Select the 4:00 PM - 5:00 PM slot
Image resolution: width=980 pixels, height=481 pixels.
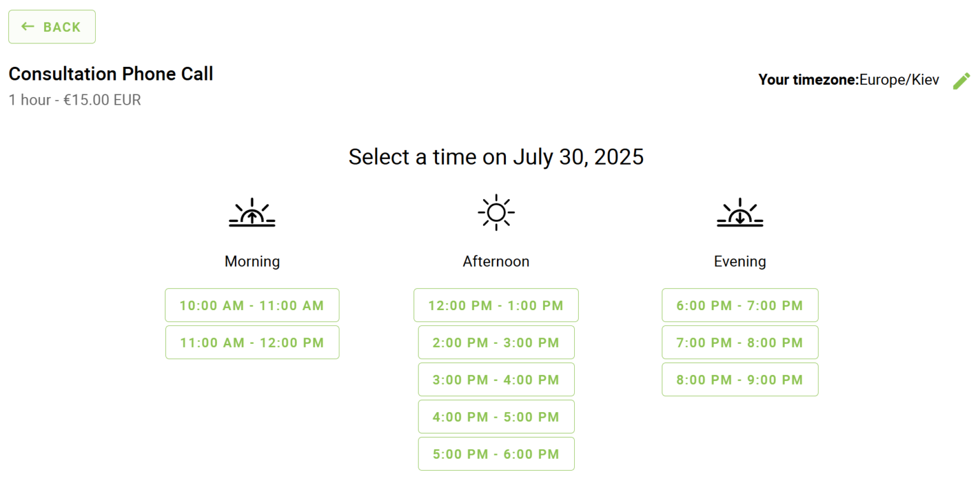click(496, 417)
